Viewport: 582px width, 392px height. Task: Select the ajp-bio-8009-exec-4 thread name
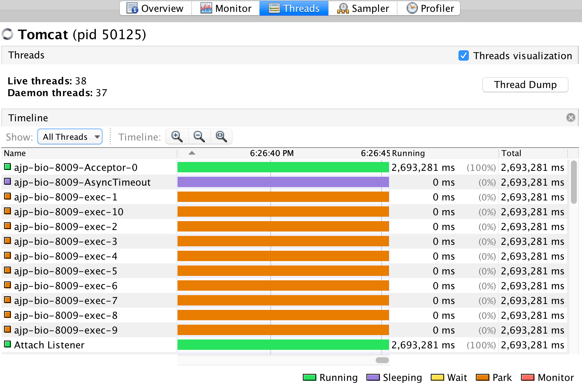click(x=66, y=256)
